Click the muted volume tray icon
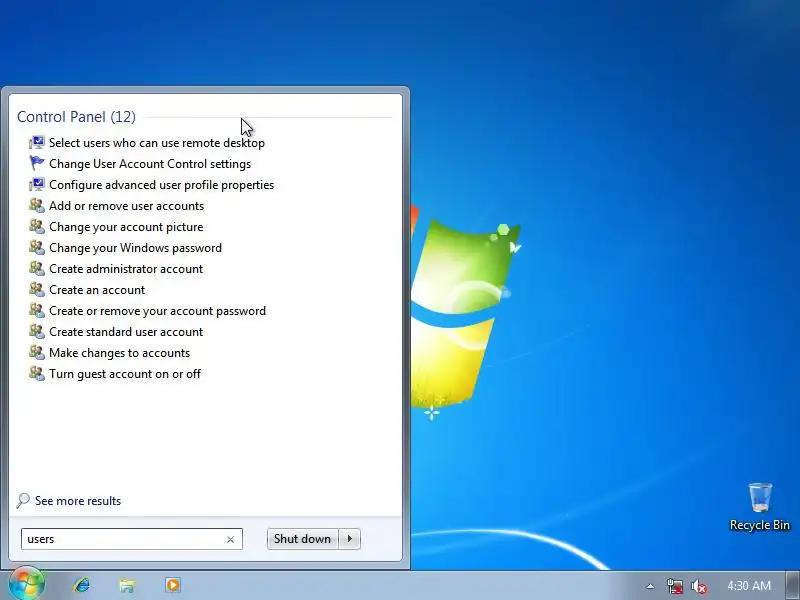 (698, 586)
